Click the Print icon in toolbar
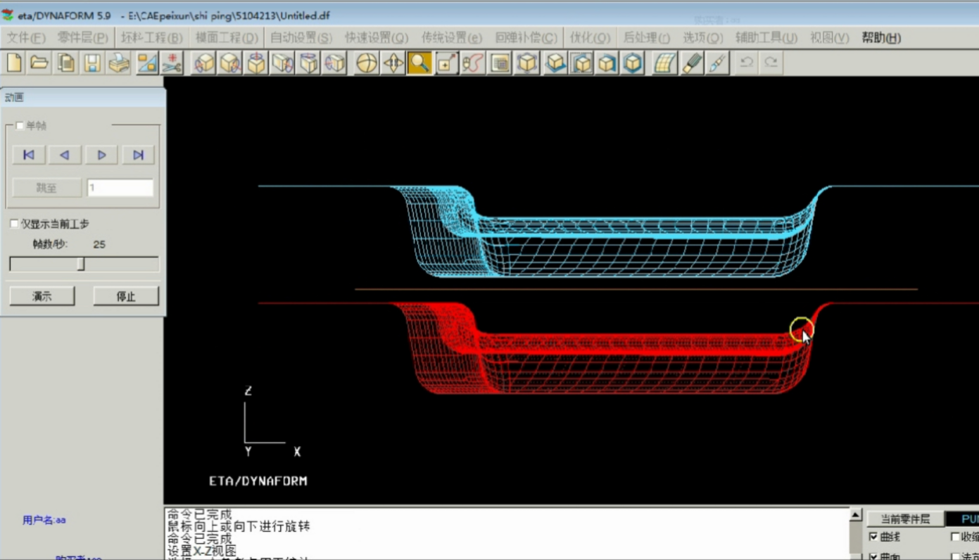979x560 pixels. tap(119, 63)
